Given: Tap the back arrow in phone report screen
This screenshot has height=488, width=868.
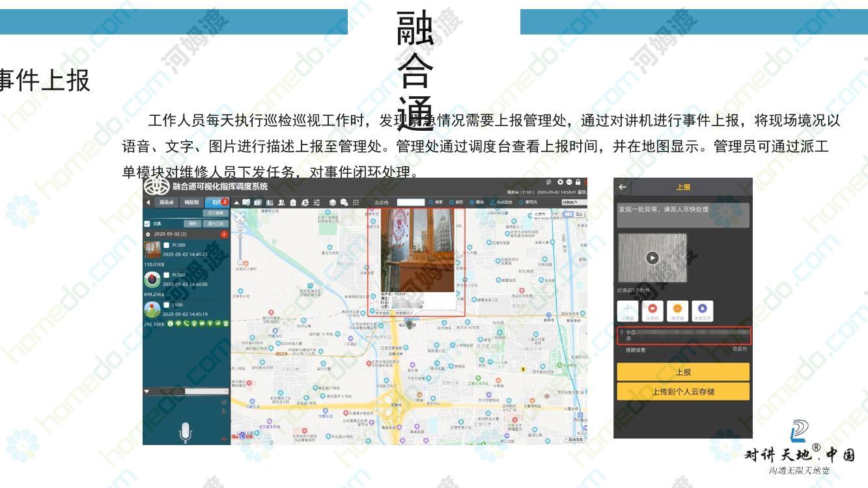Looking at the screenshot, I should coord(623,187).
